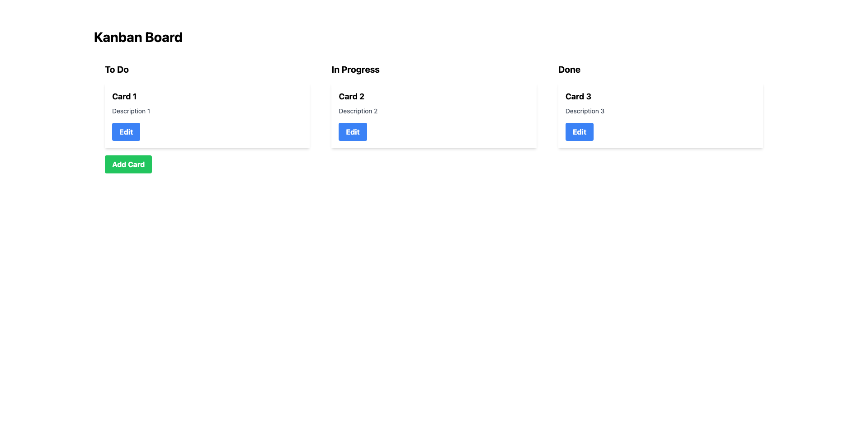Click the Kanban Board page heading
The image size is (868, 425).
(x=138, y=37)
